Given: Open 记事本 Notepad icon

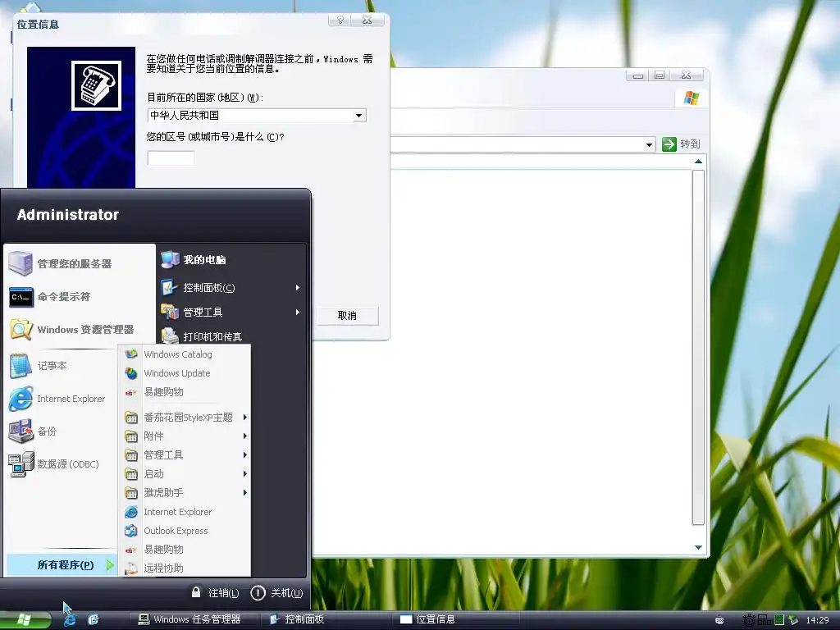Looking at the screenshot, I should click(x=21, y=366).
